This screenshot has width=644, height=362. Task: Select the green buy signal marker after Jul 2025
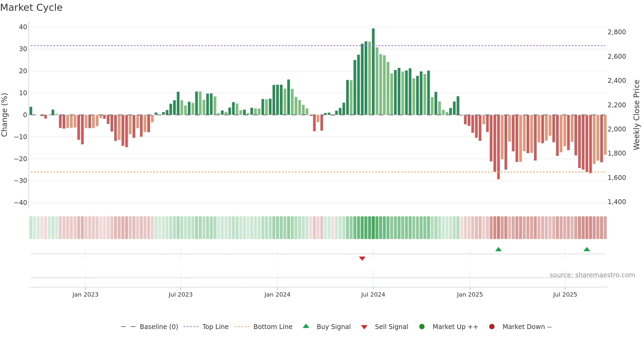(587, 249)
